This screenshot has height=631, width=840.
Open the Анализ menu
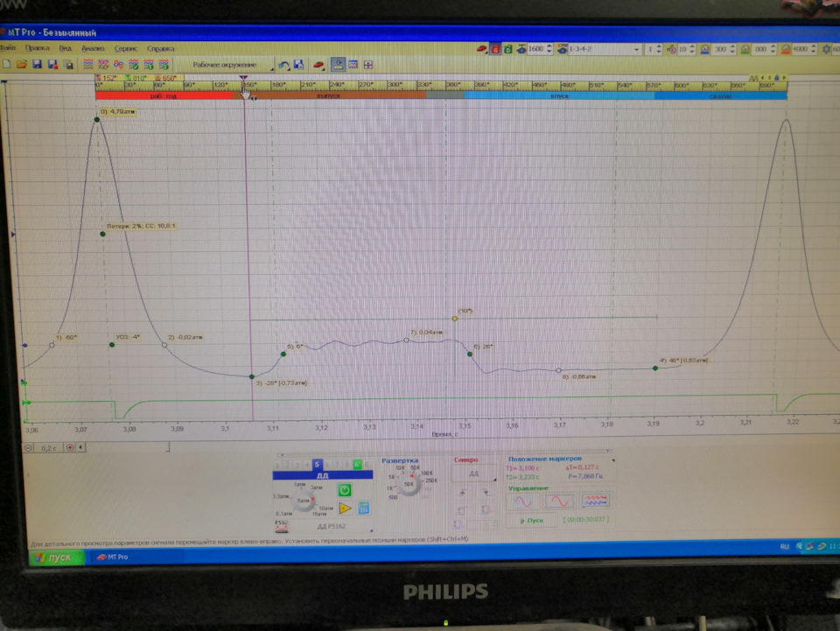click(93, 48)
